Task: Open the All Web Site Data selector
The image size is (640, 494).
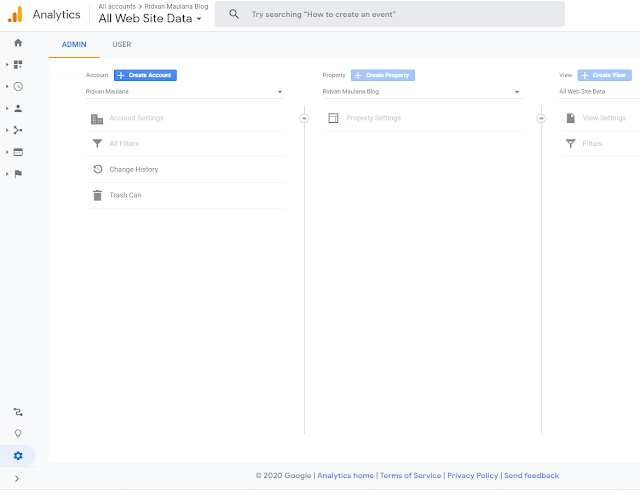Action: tap(150, 18)
